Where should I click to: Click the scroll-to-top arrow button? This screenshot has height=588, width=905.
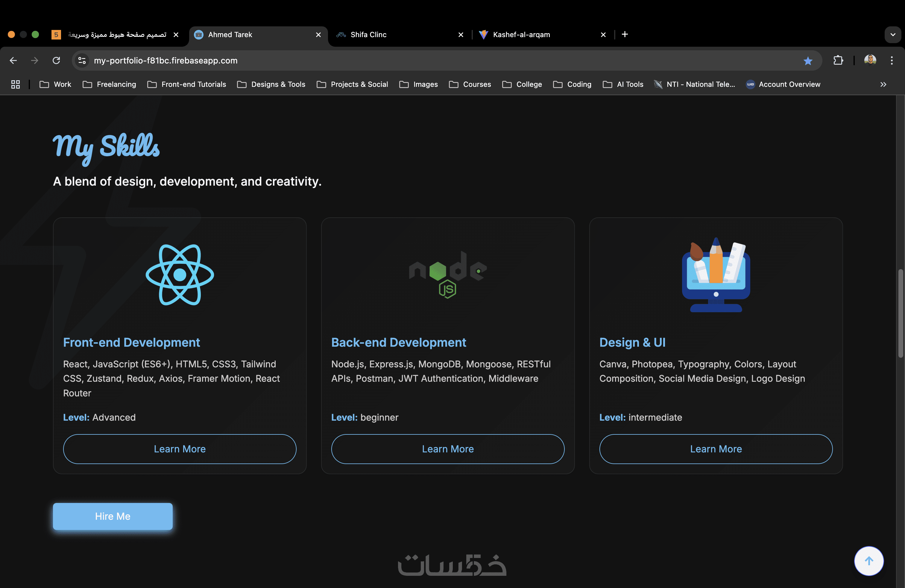pos(868,561)
